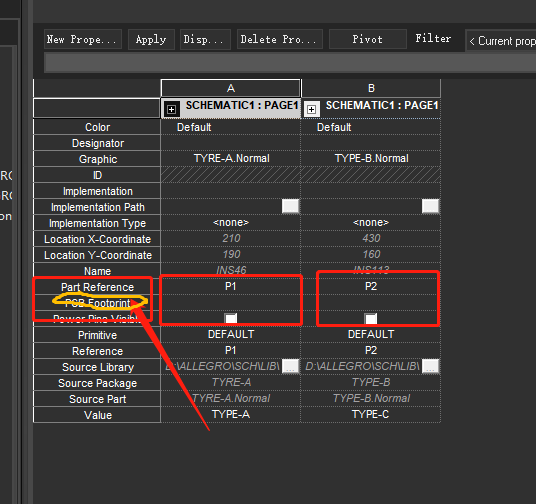Select the Implementation row header
Viewport: 536px width, 504px height.
(97, 191)
